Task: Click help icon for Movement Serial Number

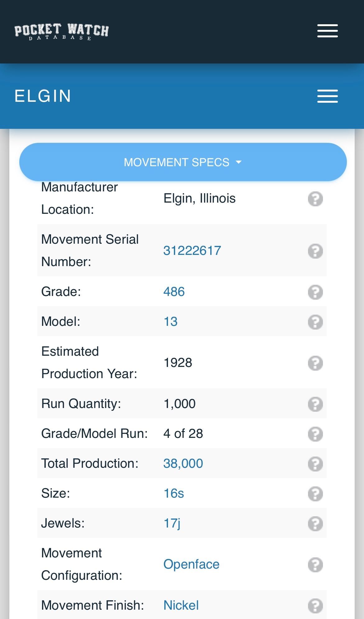Action: tap(315, 251)
